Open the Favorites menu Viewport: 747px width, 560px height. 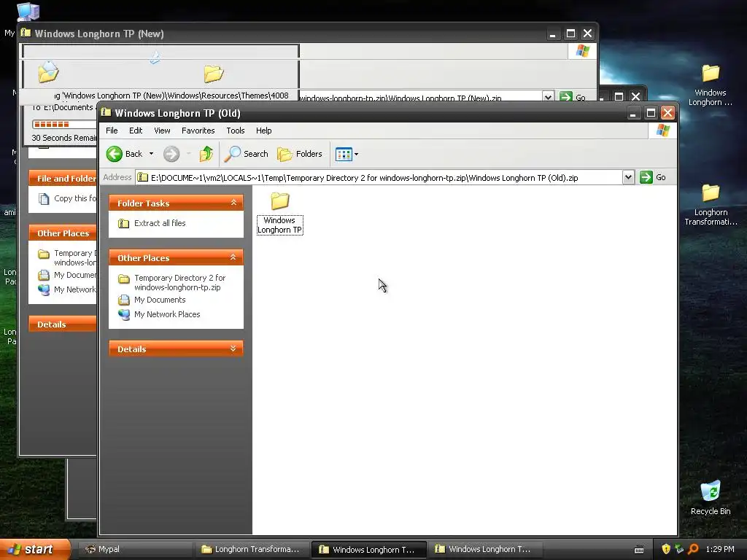coord(198,131)
